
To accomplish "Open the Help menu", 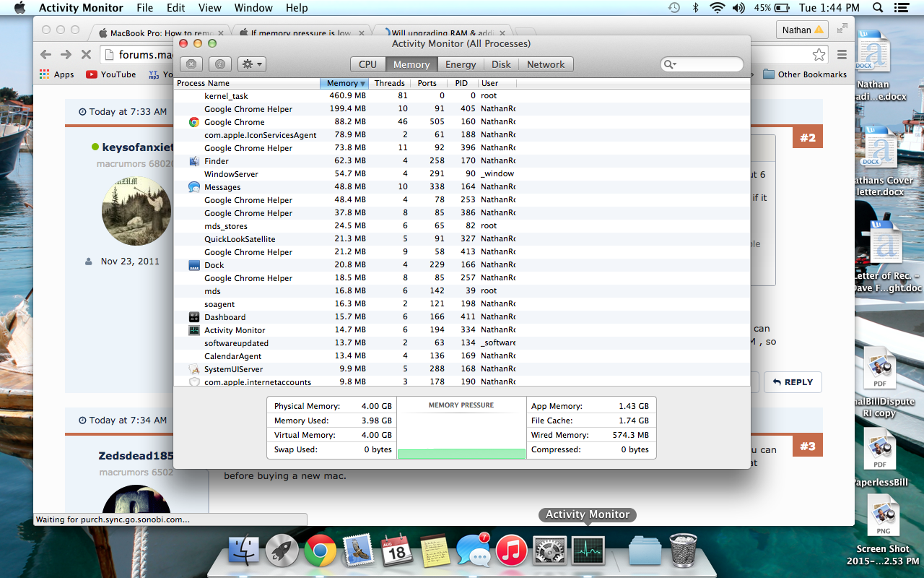I will point(297,8).
